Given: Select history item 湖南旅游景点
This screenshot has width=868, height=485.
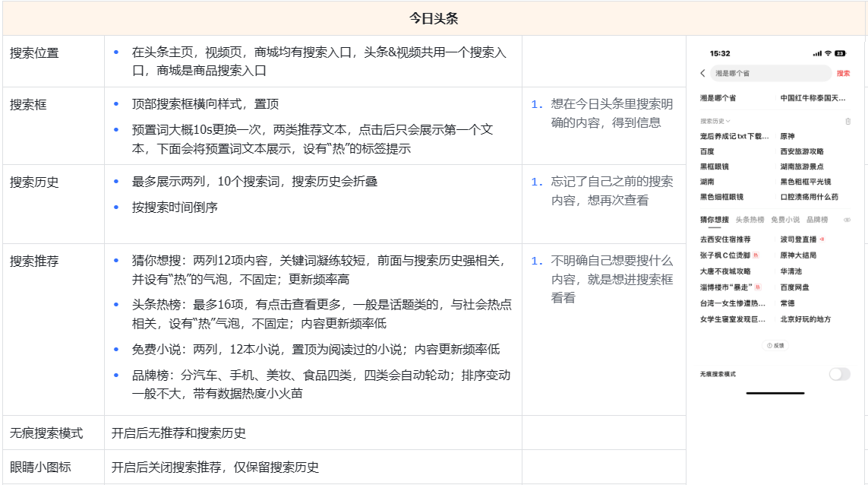Looking at the screenshot, I should (x=802, y=166).
